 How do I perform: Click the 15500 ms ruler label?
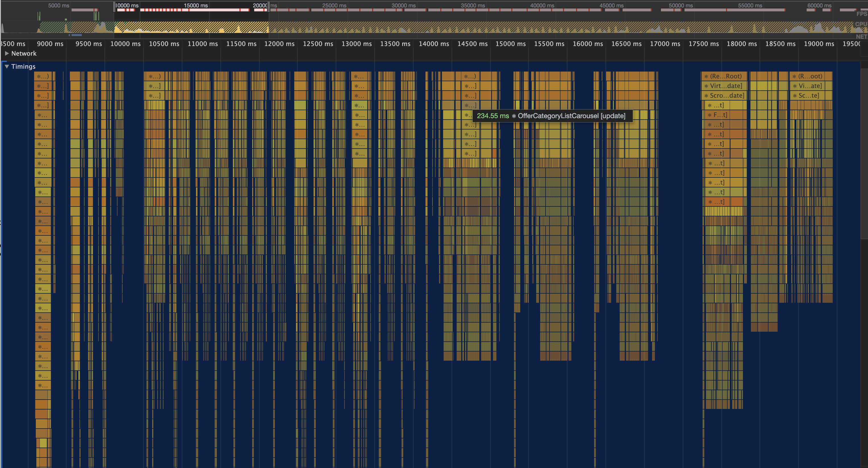click(x=549, y=44)
